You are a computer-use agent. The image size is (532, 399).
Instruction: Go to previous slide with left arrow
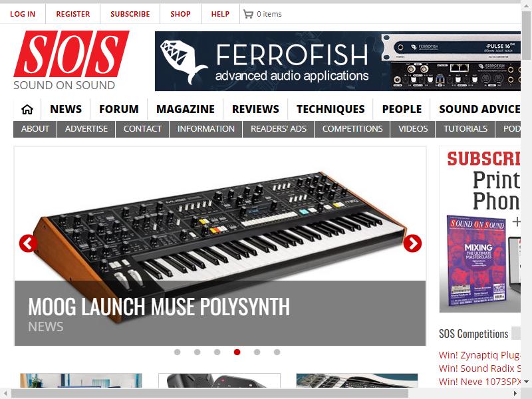point(28,243)
